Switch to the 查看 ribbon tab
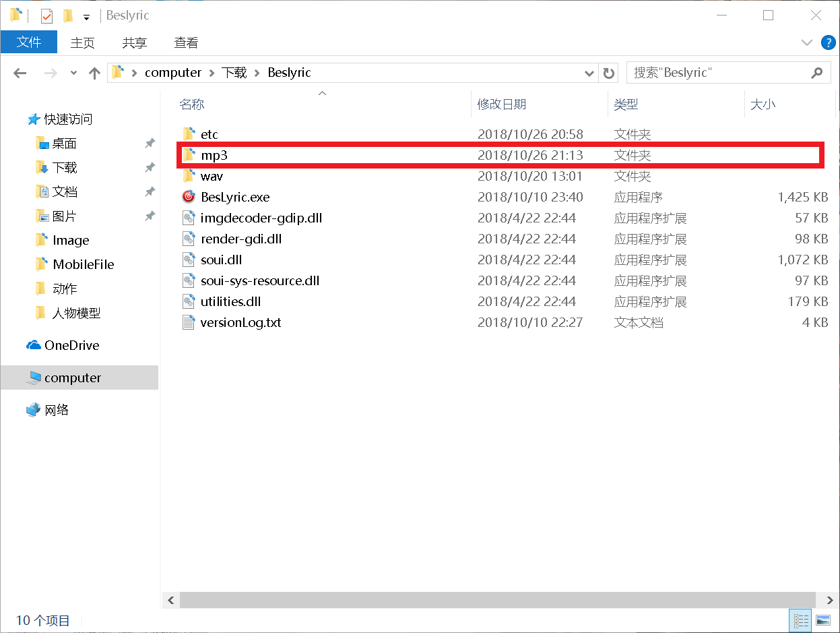840x633 pixels. coord(186,42)
